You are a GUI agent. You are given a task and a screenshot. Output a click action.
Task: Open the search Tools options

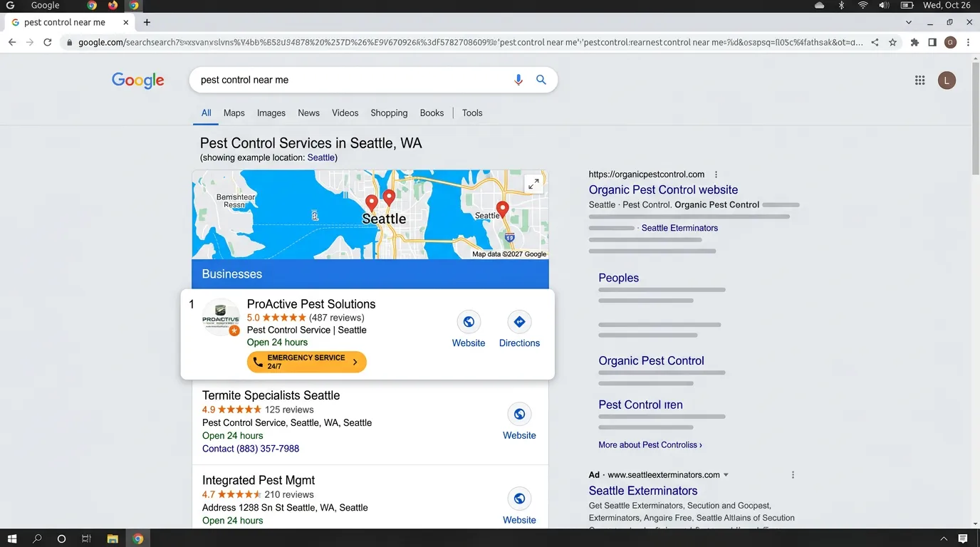[472, 113]
